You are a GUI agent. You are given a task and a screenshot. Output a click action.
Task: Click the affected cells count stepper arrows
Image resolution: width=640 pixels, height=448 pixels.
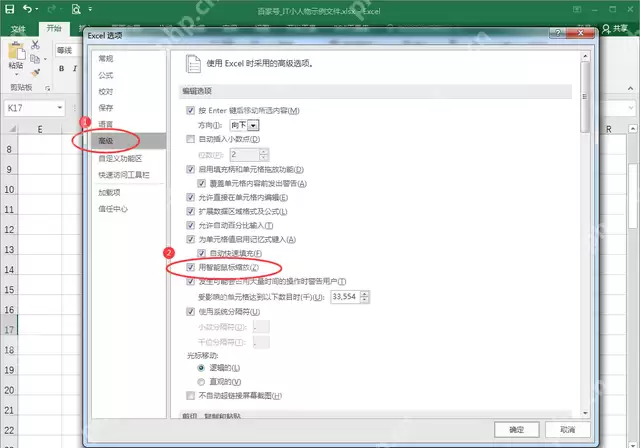pos(364,297)
